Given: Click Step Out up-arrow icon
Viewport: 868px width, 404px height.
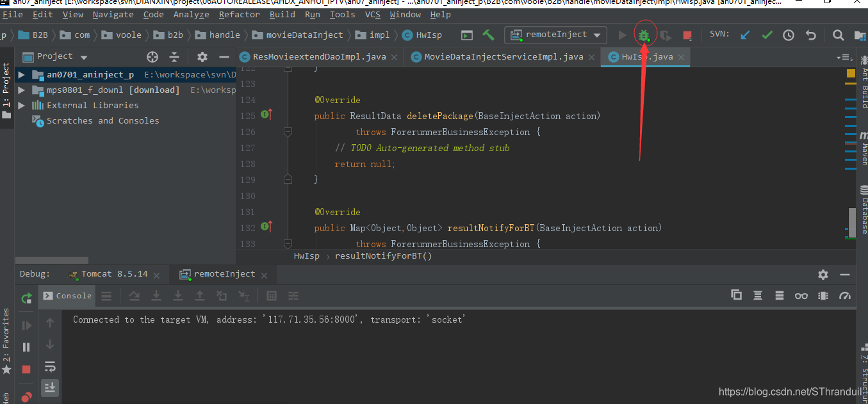Looking at the screenshot, I should tap(200, 296).
